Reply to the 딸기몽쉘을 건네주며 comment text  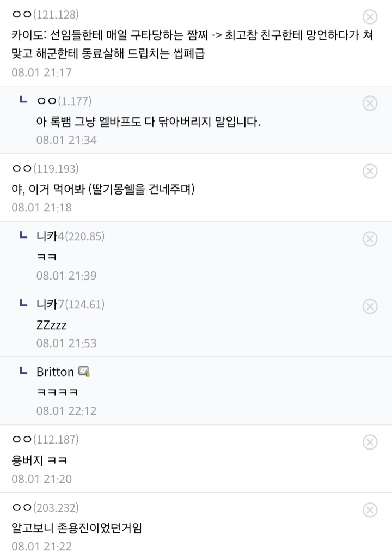tap(103, 189)
